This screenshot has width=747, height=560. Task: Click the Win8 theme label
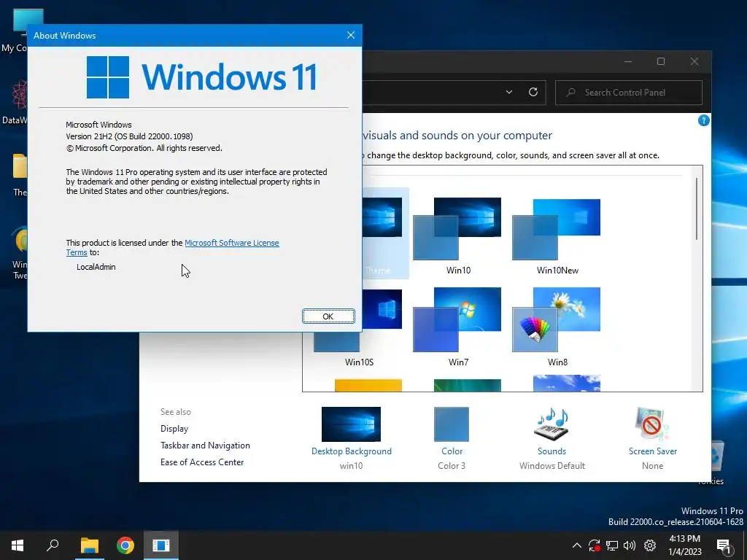[557, 362]
